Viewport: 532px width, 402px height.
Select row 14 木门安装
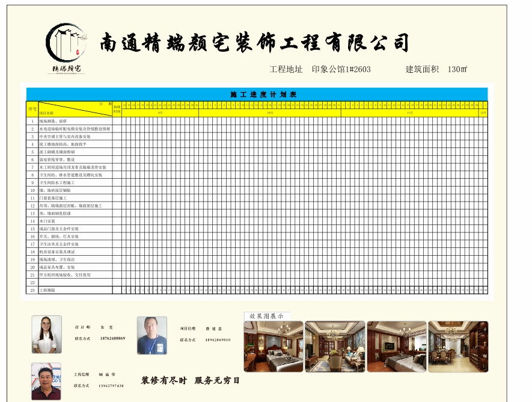(x=74, y=221)
